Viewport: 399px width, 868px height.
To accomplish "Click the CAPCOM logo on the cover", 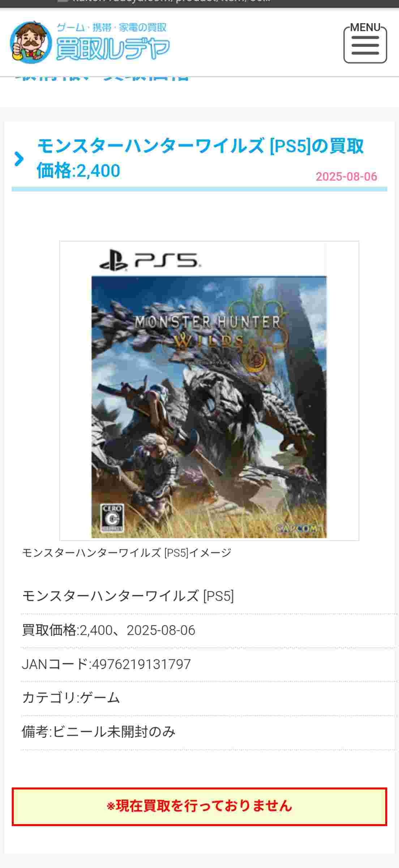I will (297, 528).
